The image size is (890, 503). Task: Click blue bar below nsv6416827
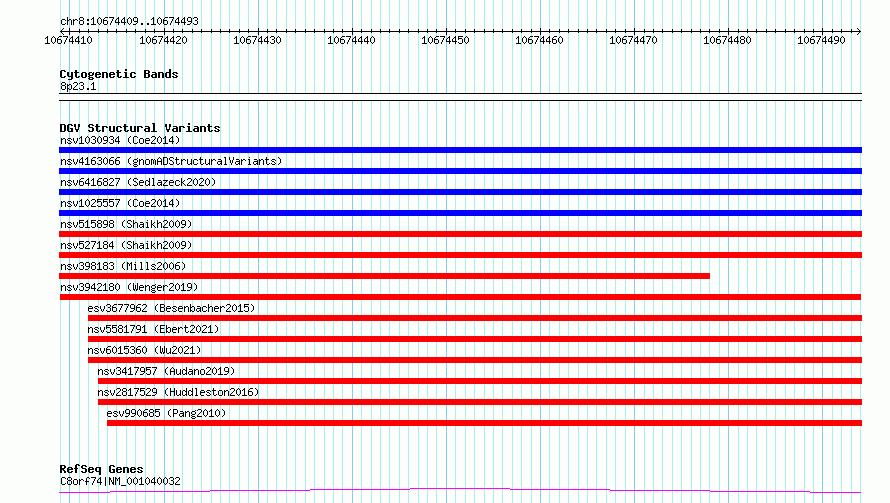(x=460, y=192)
